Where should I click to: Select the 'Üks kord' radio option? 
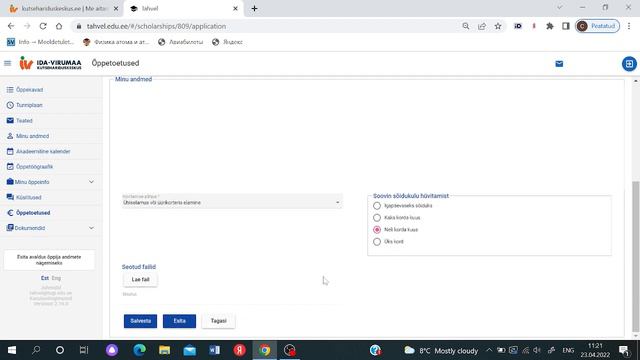pyautogui.click(x=377, y=242)
